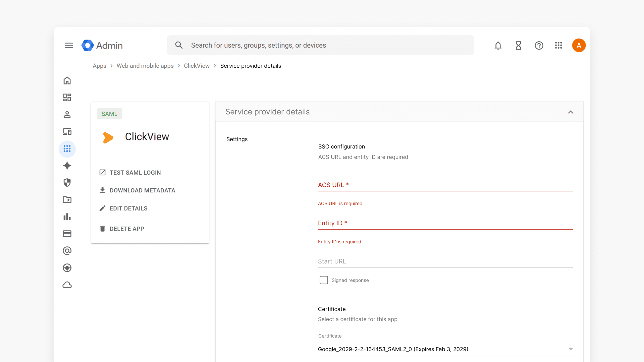Open Security shield icon in sidebar

click(x=67, y=183)
